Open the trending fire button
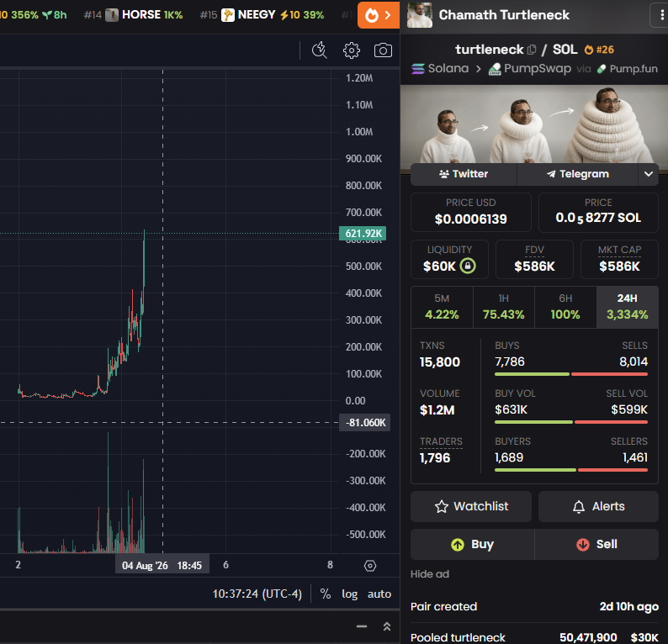The height and width of the screenshot is (644, 668). pos(379,15)
